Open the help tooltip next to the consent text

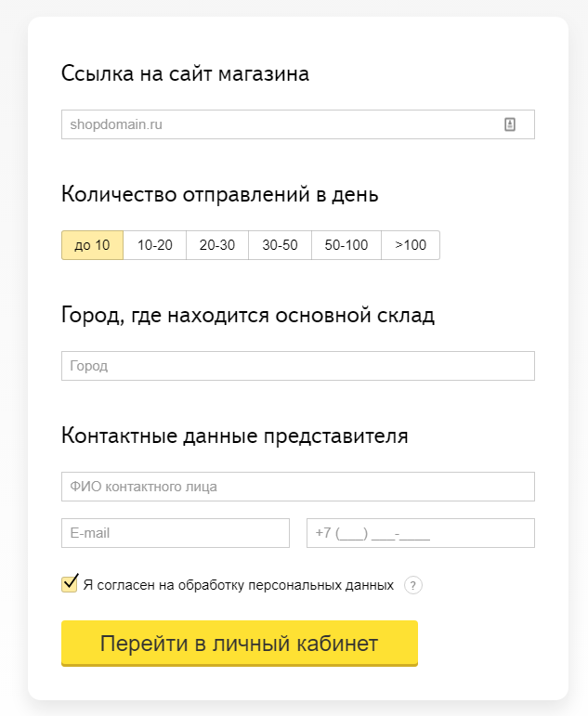413,585
